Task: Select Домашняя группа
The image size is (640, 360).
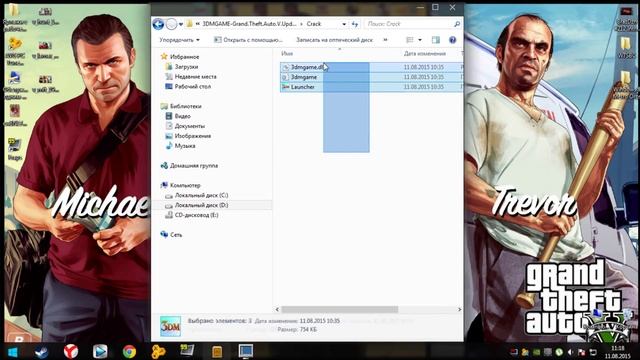Action: (x=189, y=166)
